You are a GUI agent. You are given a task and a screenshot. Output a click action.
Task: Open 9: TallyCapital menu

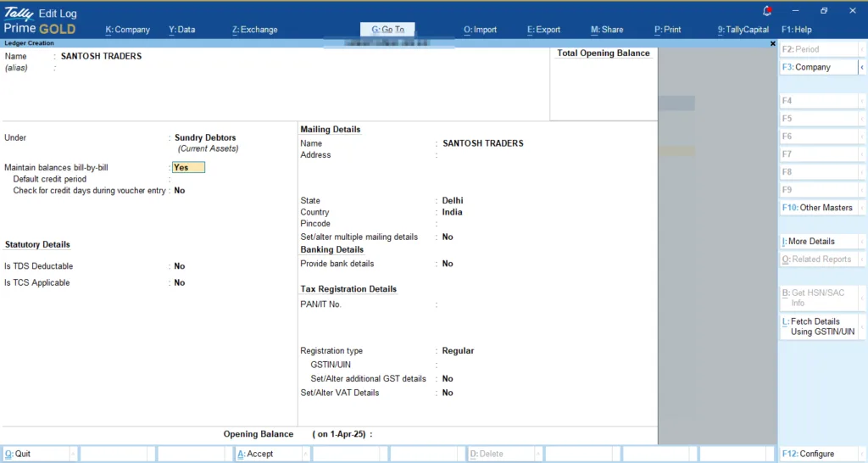point(743,30)
